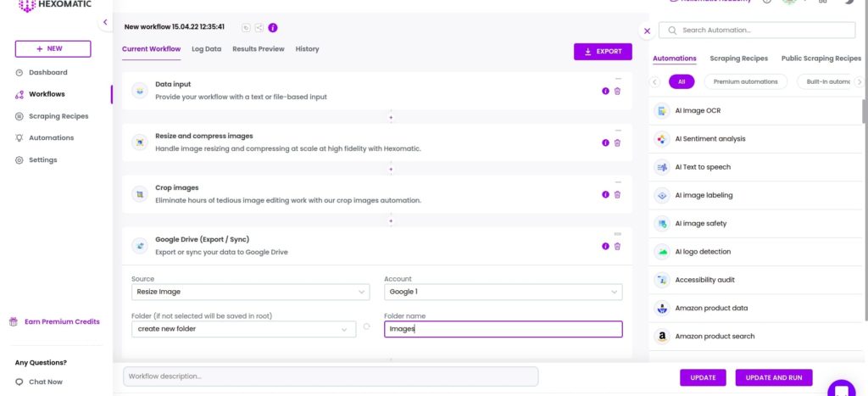Open the History tab

point(307,48)
